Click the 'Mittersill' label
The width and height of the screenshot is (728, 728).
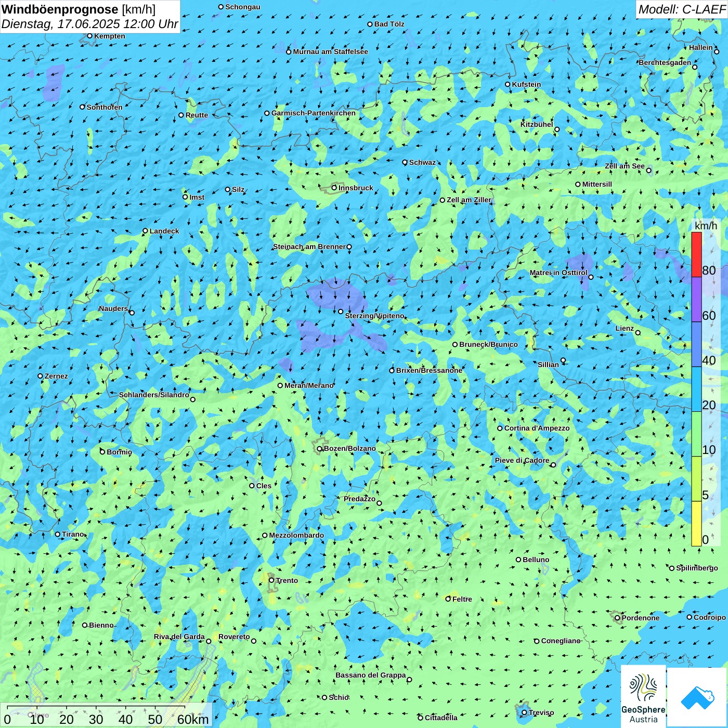click(x=597, y=184)
